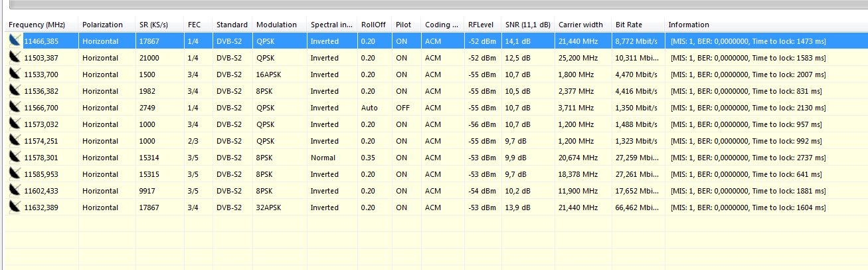Click satellite dish icon for 11573,032 row
The width and height of the screenshot is (868, 270).
click(x=15, y=124)
